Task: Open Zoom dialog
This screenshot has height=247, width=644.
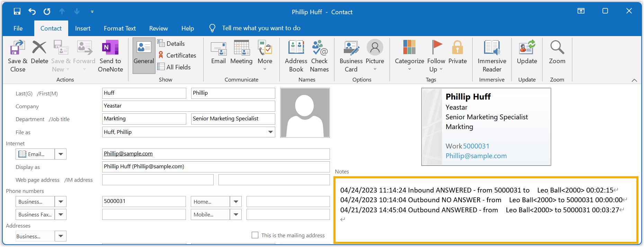Action: pos(557,52)
